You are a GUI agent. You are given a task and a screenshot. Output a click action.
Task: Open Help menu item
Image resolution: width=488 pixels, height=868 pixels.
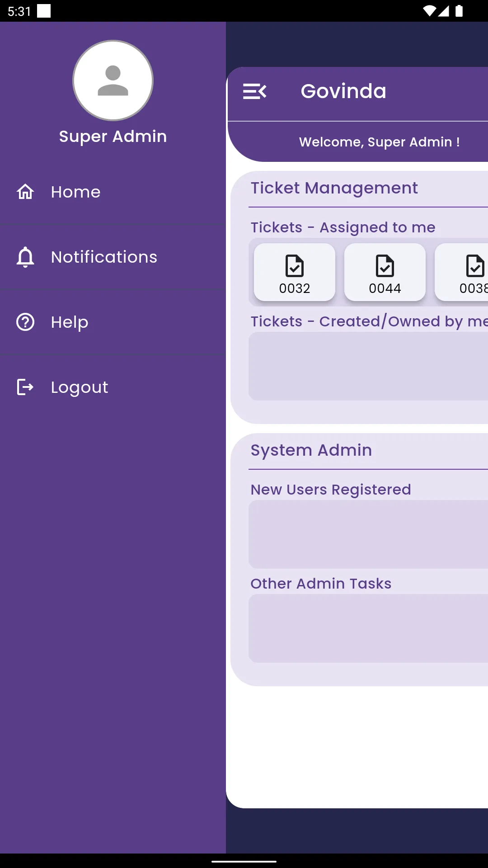113,322
